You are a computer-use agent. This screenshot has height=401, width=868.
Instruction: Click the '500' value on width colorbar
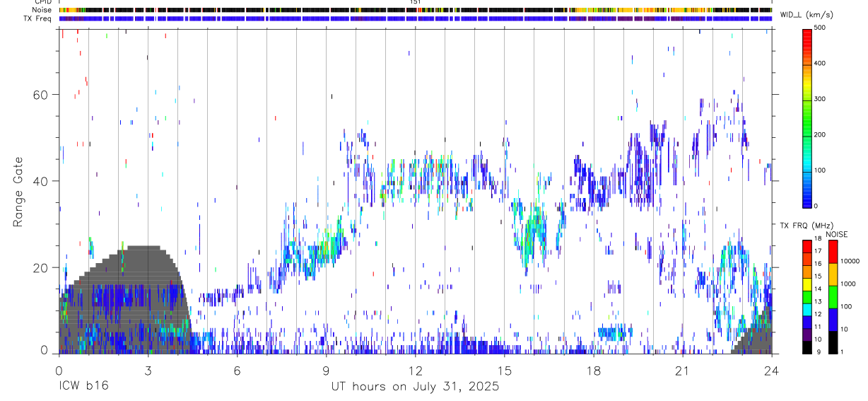821,28
